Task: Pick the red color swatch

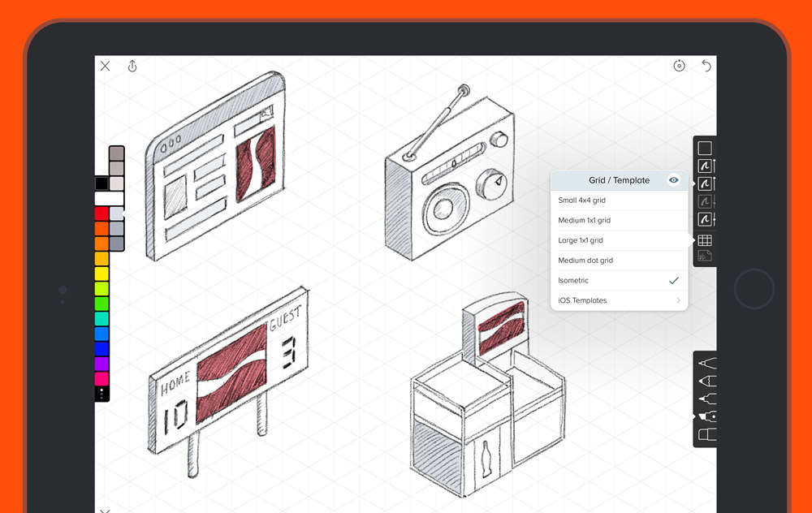Action: coord(101,213)
